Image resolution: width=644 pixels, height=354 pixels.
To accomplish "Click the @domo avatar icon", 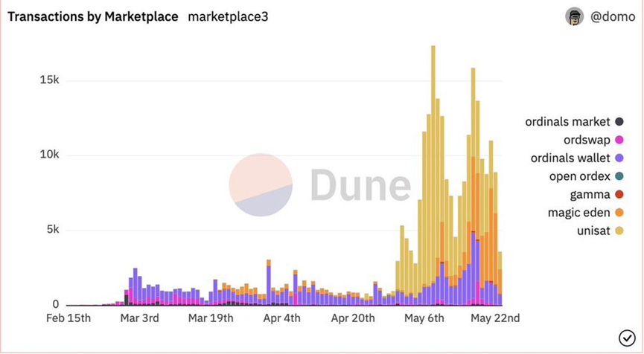I will click(x=574, y=17).
